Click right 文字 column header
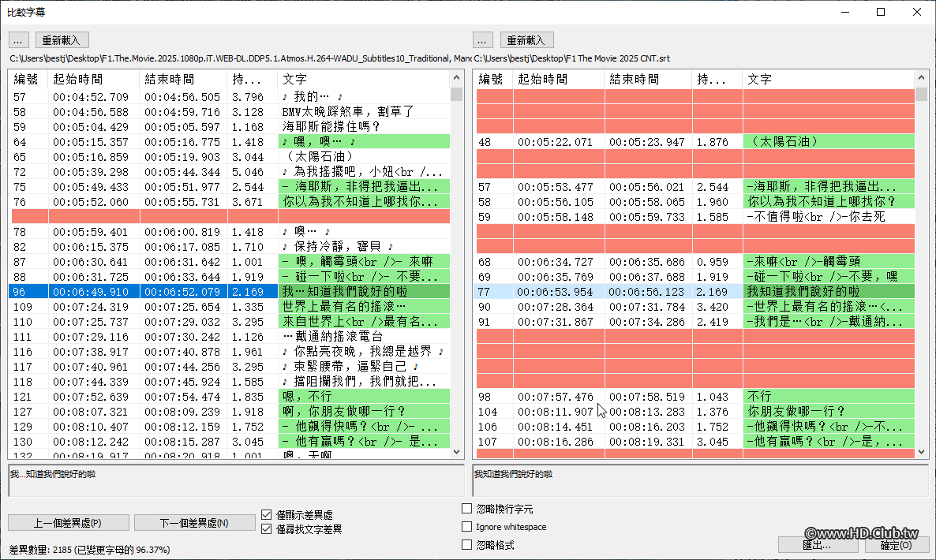Screen dimensions: 936x560 [x=829, y=79]
